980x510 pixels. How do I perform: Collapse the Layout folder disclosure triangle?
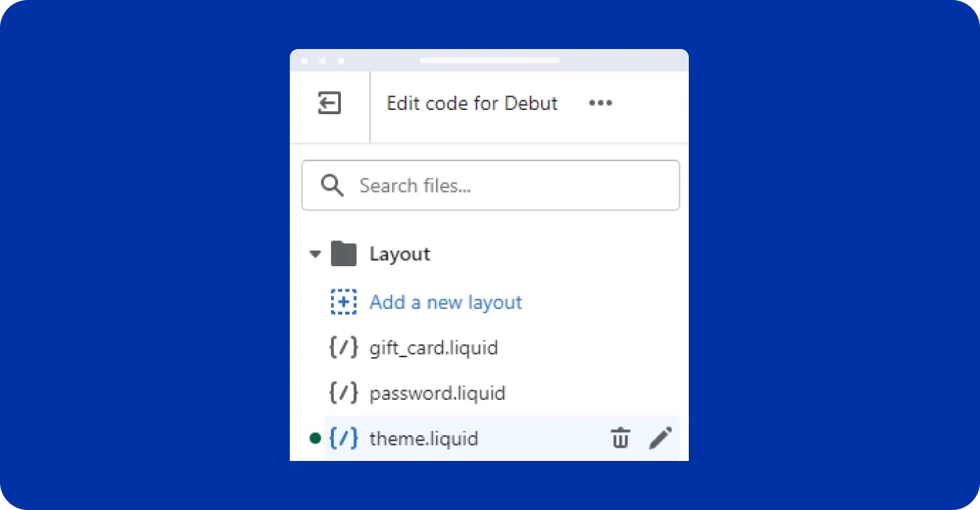[x=315, y=254]
